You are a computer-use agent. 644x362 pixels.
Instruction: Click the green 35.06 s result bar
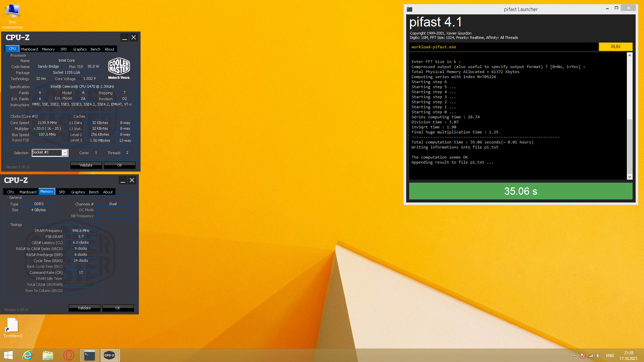coord(521,191)
